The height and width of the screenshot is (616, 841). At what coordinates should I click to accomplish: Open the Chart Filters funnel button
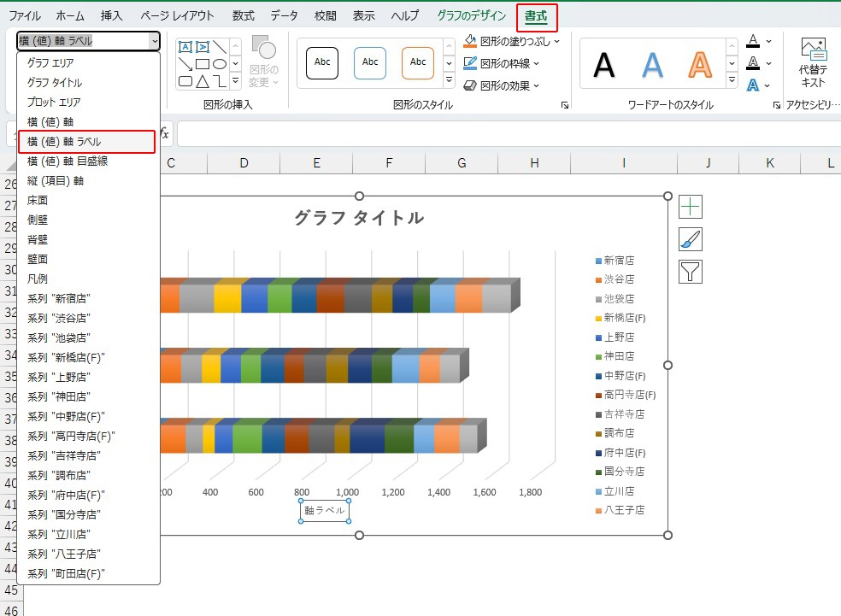point(691,272)
